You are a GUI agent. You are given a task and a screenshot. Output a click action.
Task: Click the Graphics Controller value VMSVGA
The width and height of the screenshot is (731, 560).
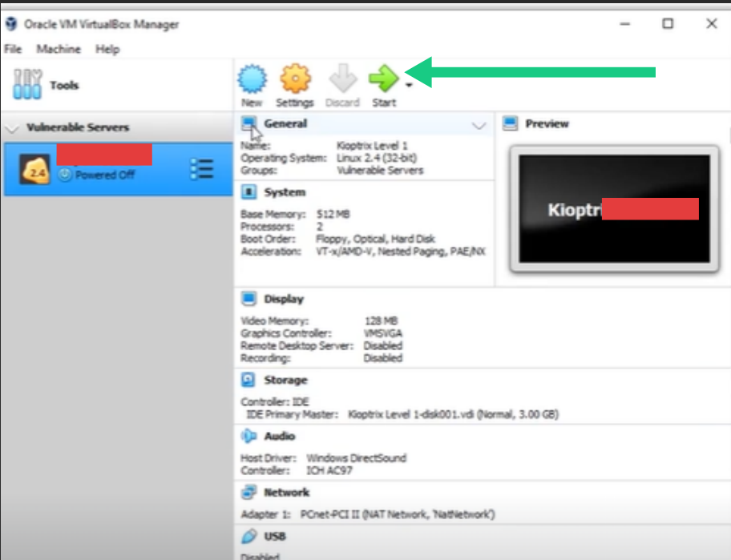383,333
